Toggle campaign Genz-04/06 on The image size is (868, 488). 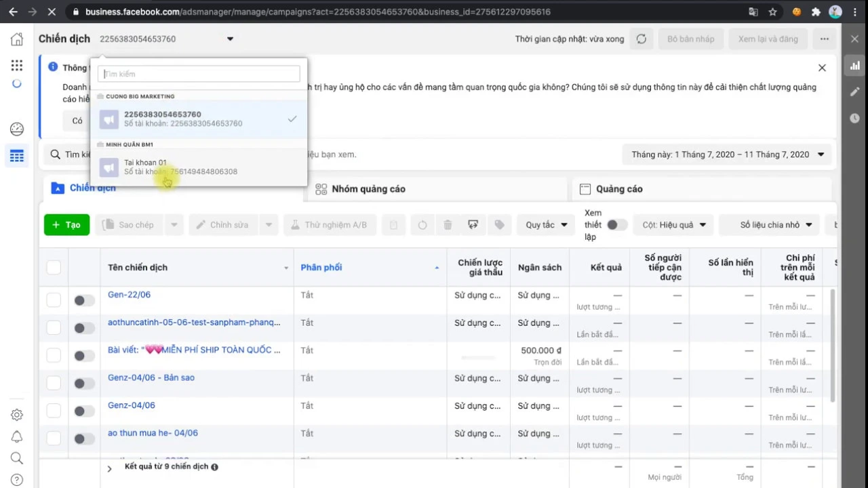point(84,411)
